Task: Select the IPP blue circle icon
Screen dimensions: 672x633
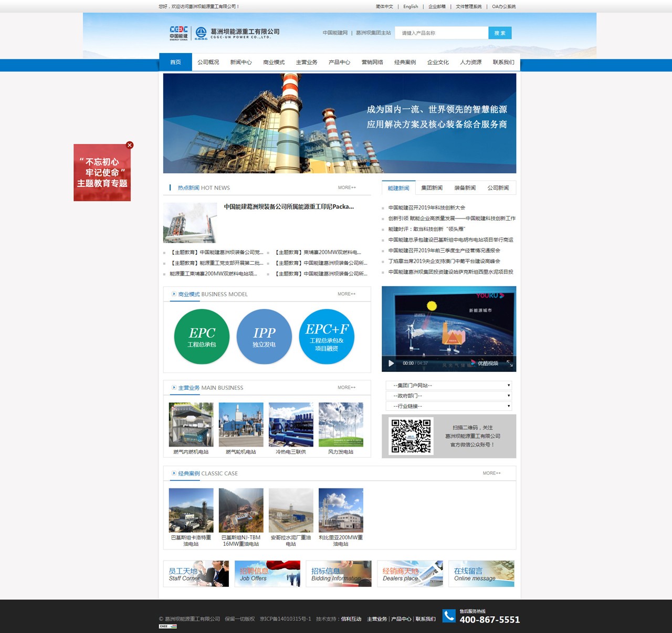Action: coord(264,337)
